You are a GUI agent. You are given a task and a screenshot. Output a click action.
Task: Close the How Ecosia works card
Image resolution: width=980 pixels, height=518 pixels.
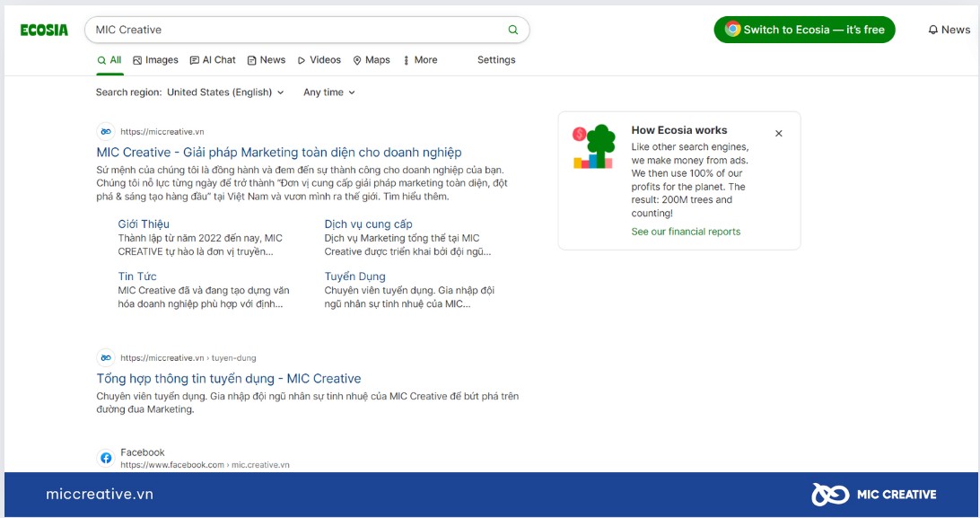(778, 134)
